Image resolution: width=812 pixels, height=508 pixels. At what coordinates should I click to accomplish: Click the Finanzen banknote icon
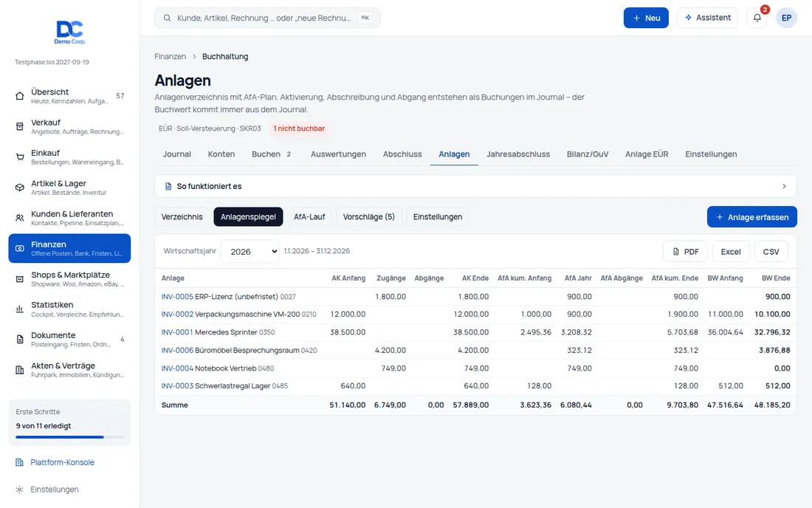pos(20,249)
